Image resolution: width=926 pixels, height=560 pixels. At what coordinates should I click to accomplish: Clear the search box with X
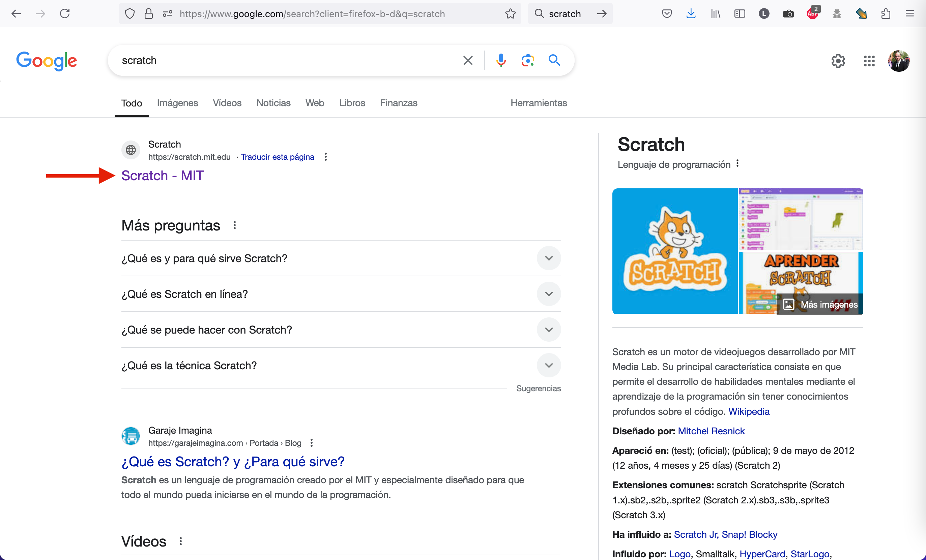tap(468, 60)
